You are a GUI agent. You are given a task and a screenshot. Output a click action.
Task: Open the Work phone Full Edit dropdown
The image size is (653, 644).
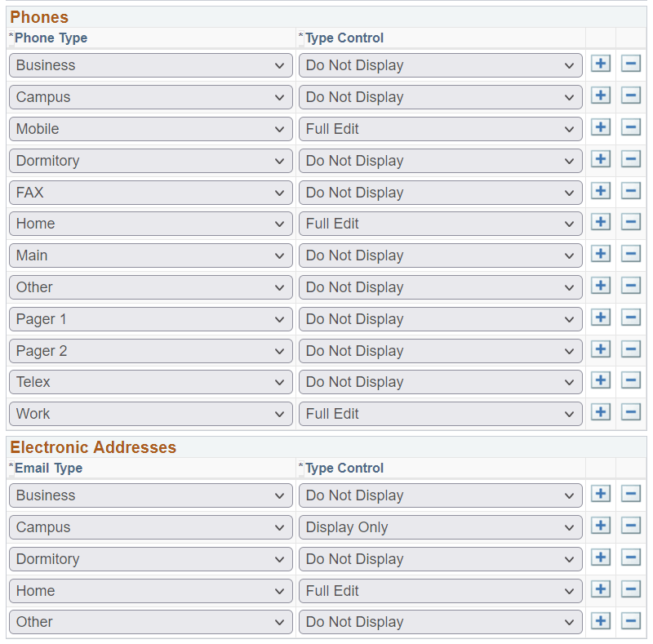(441, 413)
